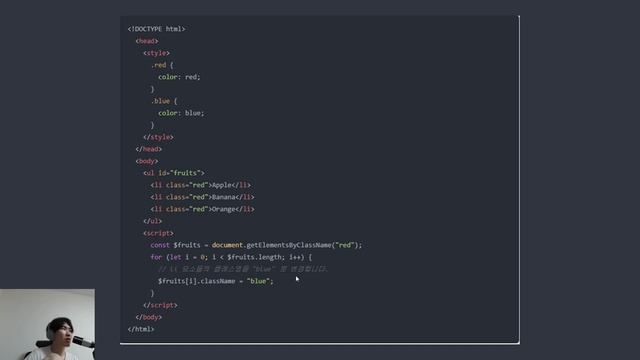Click the opening <script> tag
The image size is (640, 360).
coord(158,233)
